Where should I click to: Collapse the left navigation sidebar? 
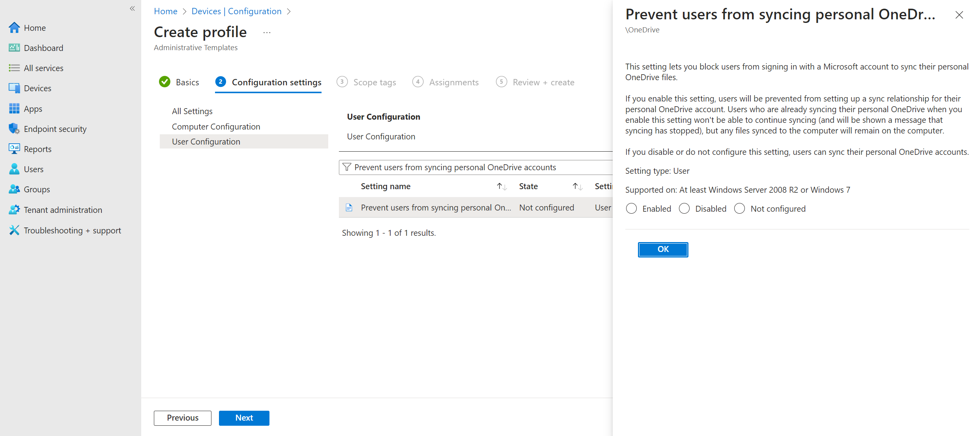point(133,8)
